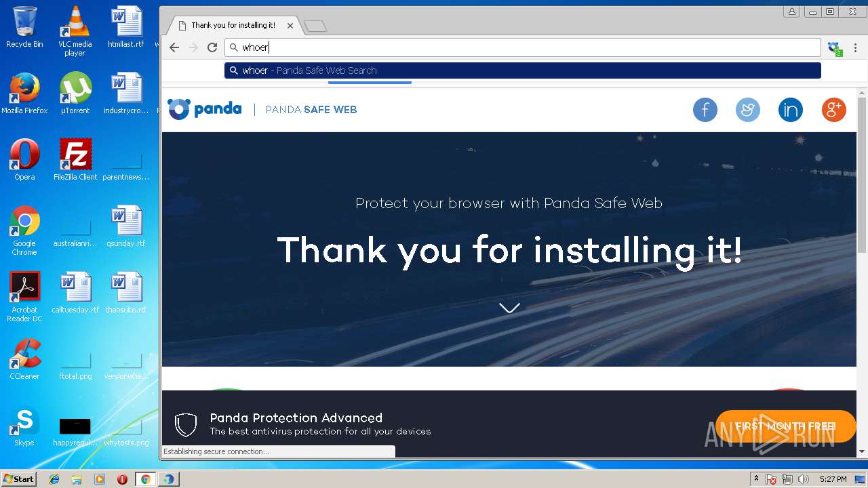Reload the current Chrome page
The image size is (868, 488).
pos(212,47)
